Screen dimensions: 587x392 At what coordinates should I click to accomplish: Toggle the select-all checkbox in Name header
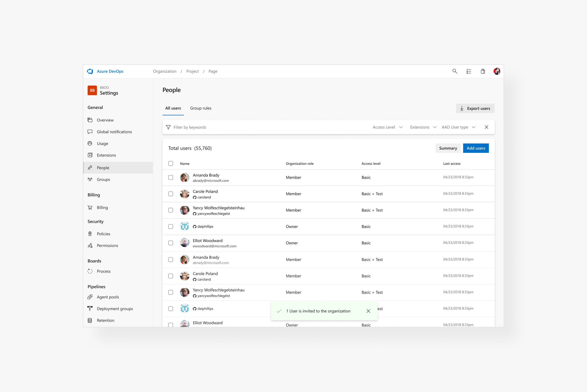point(171,164)
